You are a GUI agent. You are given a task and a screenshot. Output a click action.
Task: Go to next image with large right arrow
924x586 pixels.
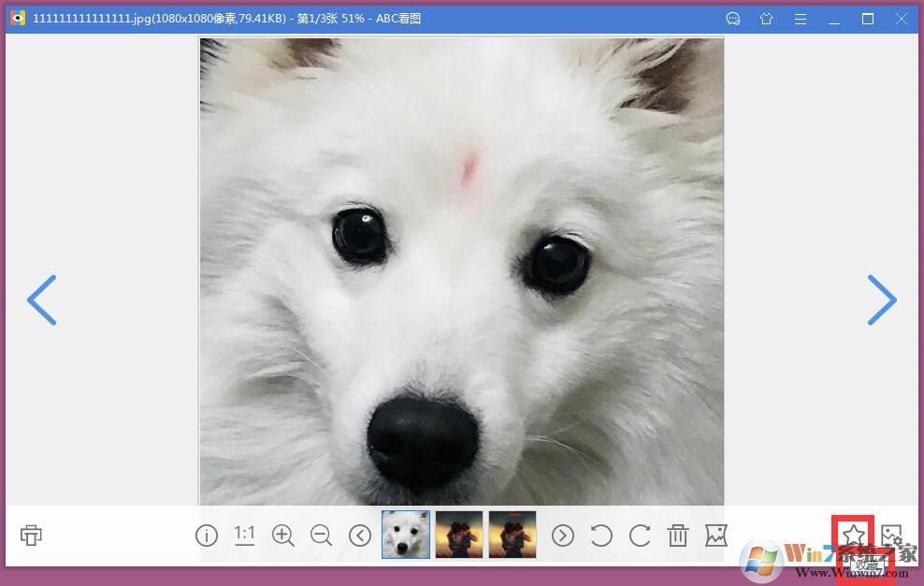(x=881, y=300)
